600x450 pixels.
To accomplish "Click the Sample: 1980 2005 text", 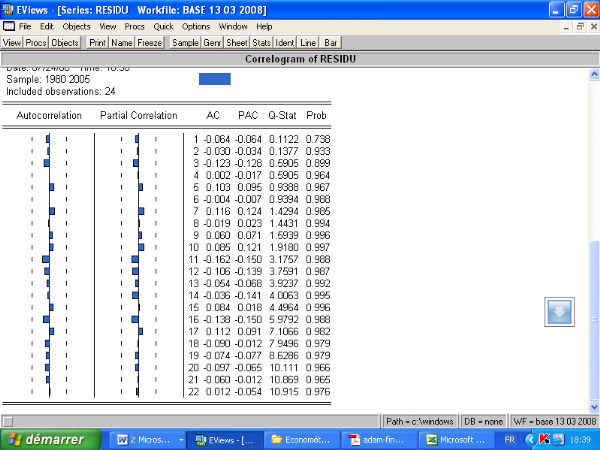I will pyautogui.click(x=48, y=79).
